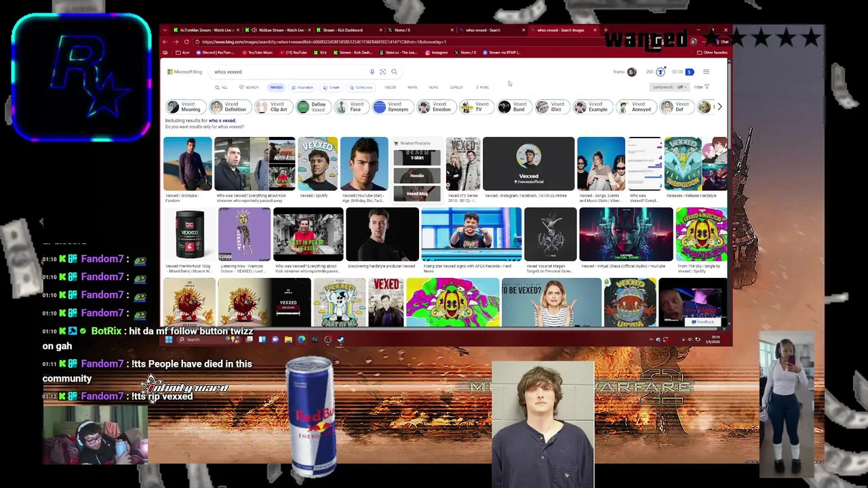The height and width of the screenshot is (488, 868).
Task: Click the browser back arrow
Action: 165,42
